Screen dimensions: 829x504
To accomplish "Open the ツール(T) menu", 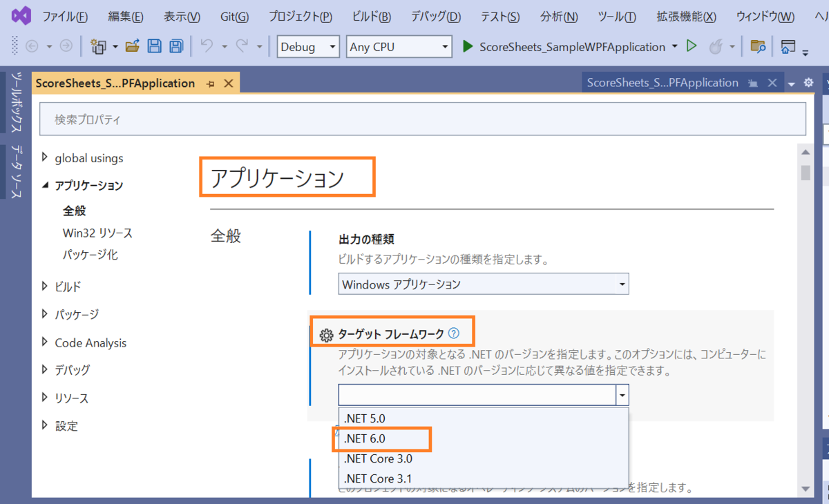I will point(617,17).
